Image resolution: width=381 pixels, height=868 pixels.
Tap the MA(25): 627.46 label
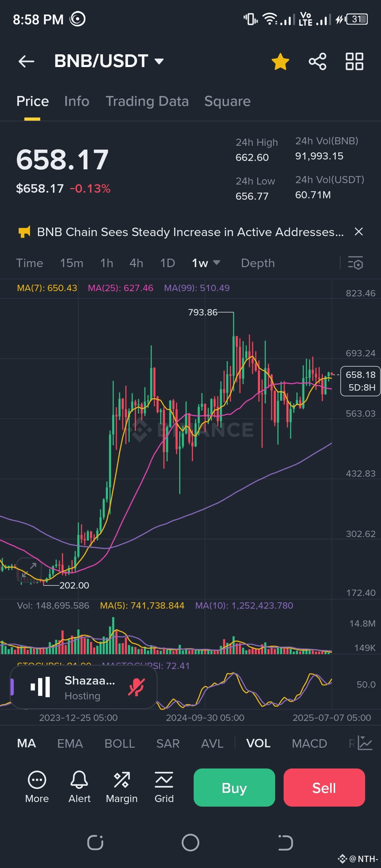pos(121,288)
